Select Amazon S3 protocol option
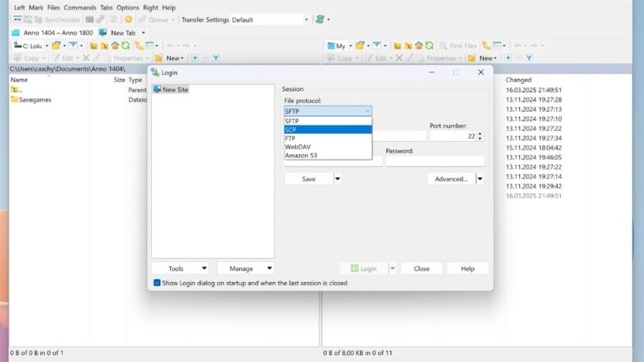 [x=300, y=155]
